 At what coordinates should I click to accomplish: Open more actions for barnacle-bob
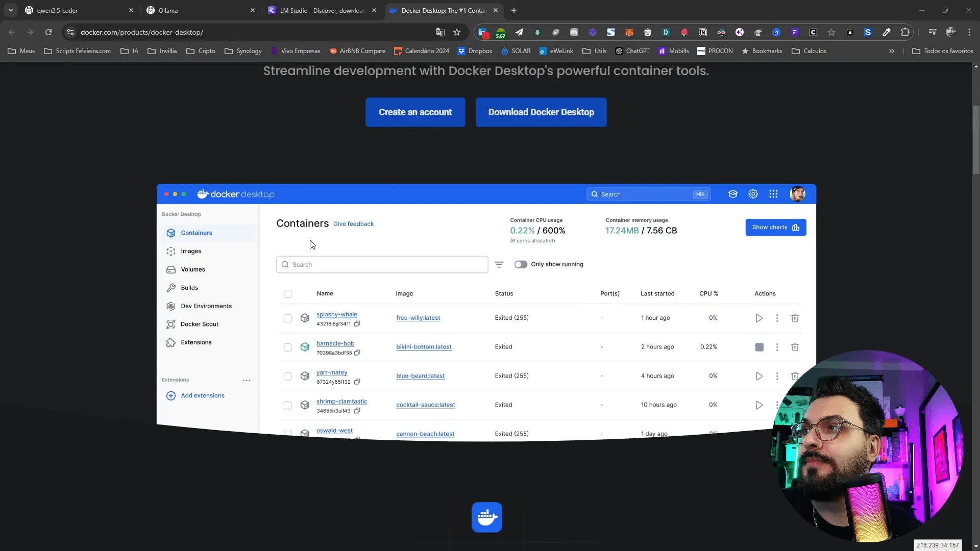[x=777, y=347]
